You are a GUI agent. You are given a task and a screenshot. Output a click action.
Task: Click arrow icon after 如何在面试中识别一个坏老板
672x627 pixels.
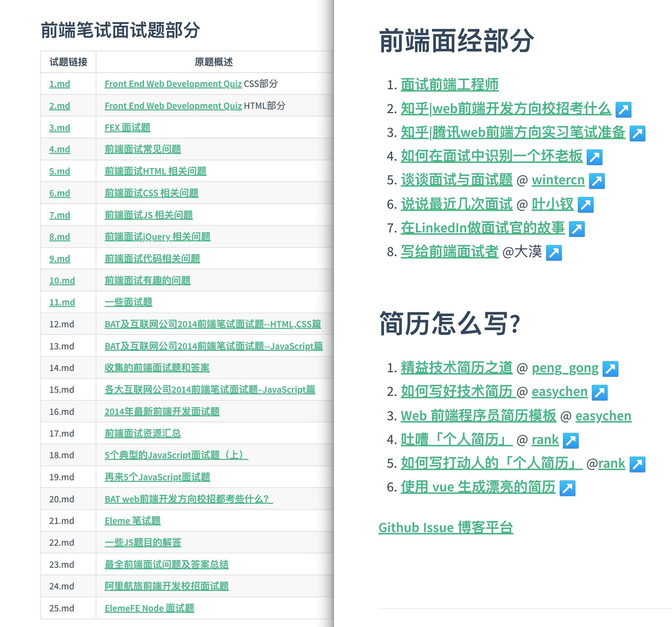tap(595, 157)
